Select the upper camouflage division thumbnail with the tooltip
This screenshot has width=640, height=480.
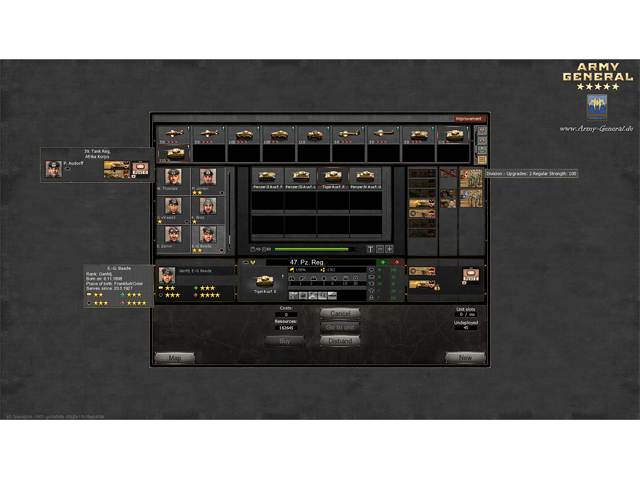coord(471,178)
